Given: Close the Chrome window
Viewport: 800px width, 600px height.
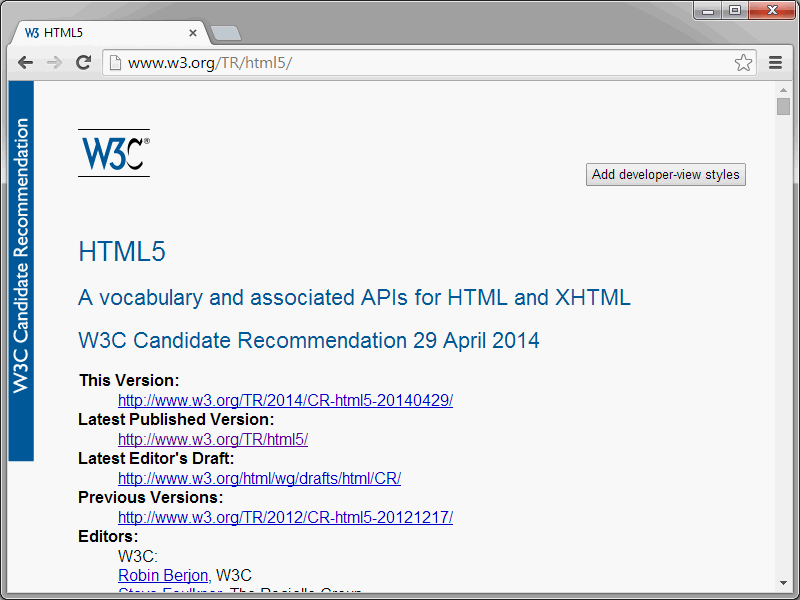Looking at the screenshot, I should (771, 11).
